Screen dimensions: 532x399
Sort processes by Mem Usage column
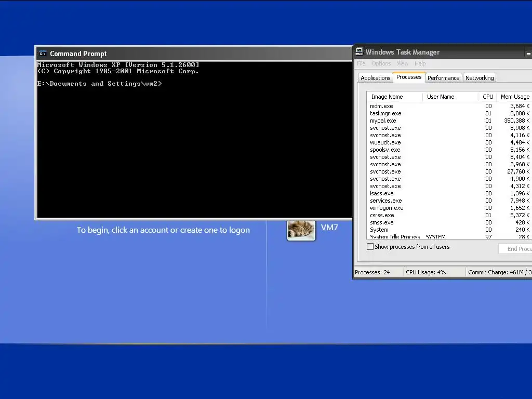[514, 97]
